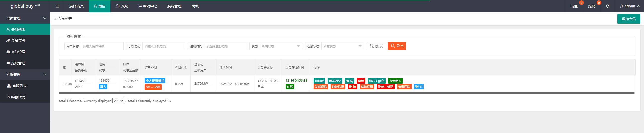Toggle the sidebar collapse icon
This screenshot has width=644, height=133.
pos(57,6)
